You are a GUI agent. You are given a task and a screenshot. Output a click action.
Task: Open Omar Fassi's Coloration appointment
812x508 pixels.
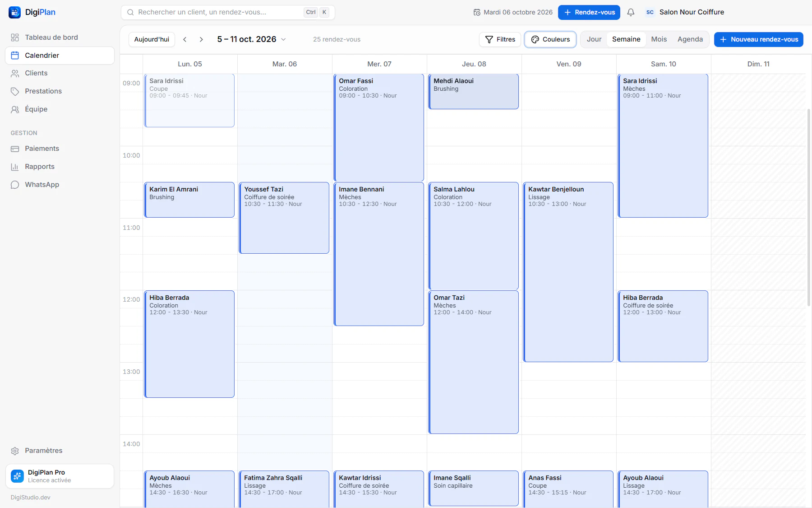tap(378, 128)
